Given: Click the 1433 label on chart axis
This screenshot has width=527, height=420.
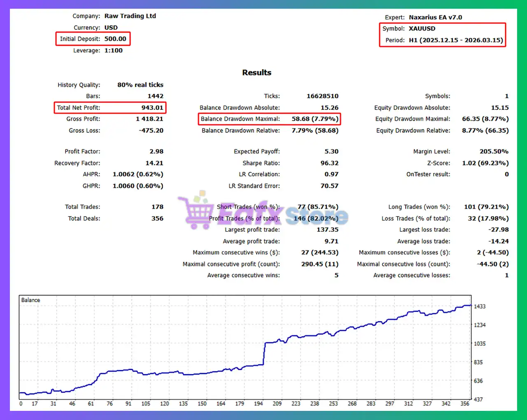Looking at the screenshot, I should pyautogui.click(x=480, y=306).
